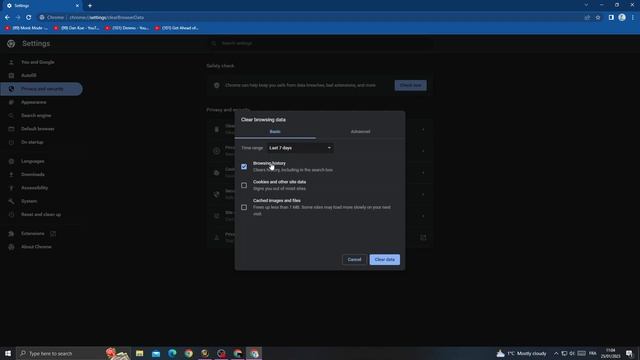
Task: Close the Settings tab
Action: pos(77,6)
